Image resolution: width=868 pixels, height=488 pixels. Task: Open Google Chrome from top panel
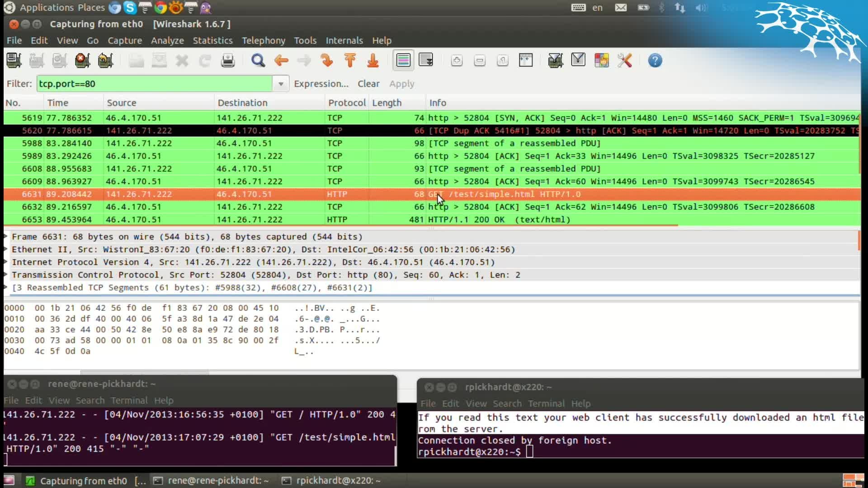pyautogui.click(x=160, y=7)
